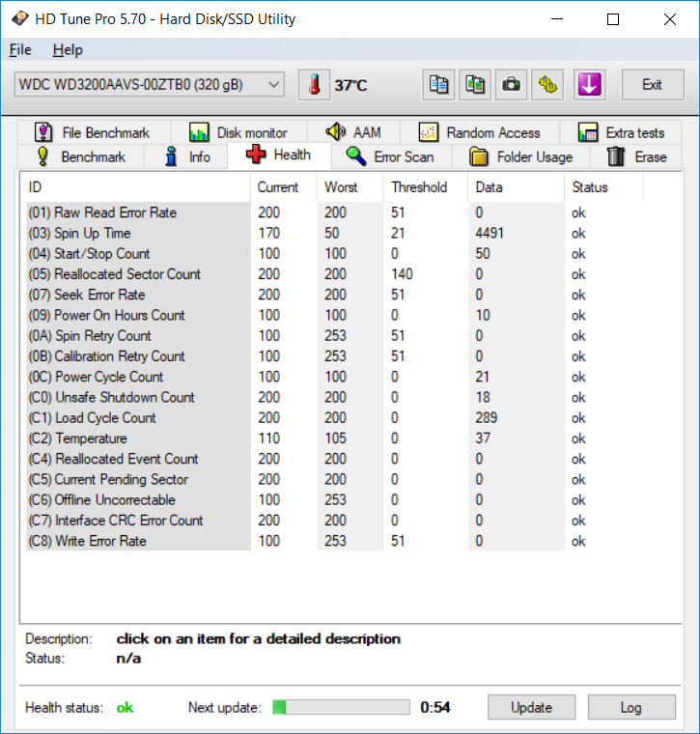Switch to the Benchmark tab
700x734 pixels.
81,156
